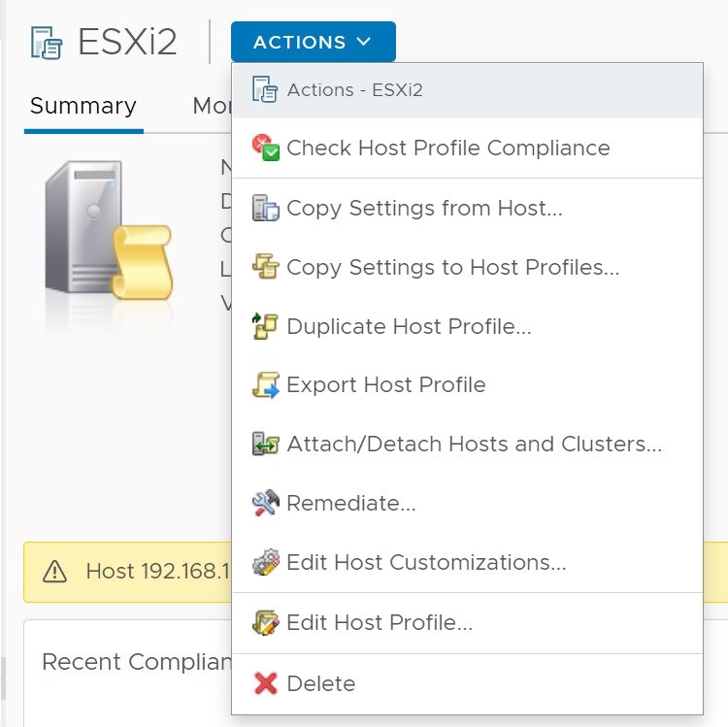Click the Edit Host Profile pencil icon
The image size is (728, 727).
[x=265, y=623]
